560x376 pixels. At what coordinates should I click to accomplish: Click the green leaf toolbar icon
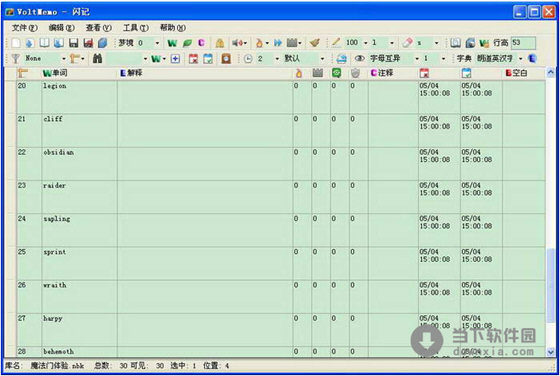[x=187, y=43]
